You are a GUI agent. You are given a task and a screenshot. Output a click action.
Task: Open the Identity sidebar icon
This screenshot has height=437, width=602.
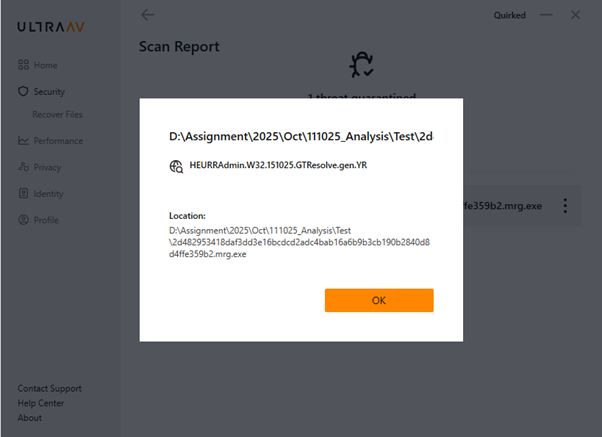pos(22,194)
